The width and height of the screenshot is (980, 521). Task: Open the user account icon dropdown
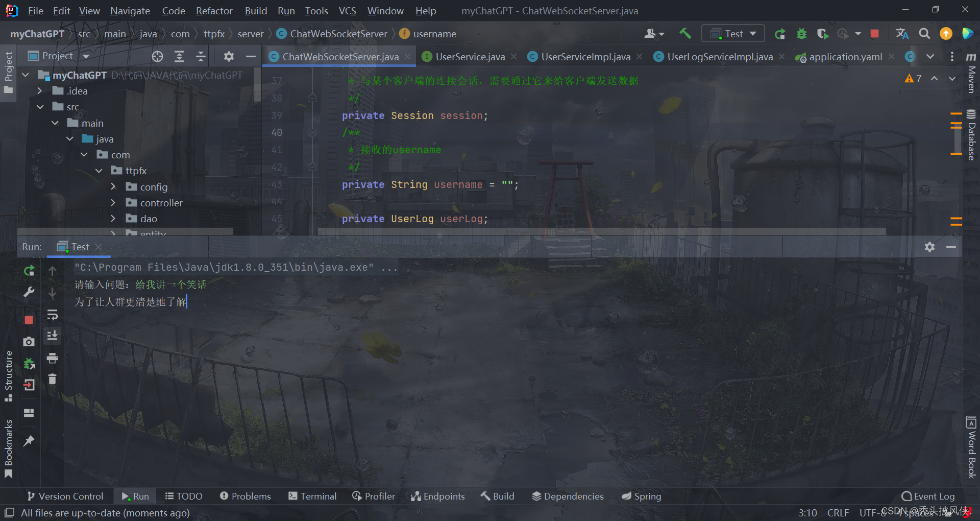(654, 34)
